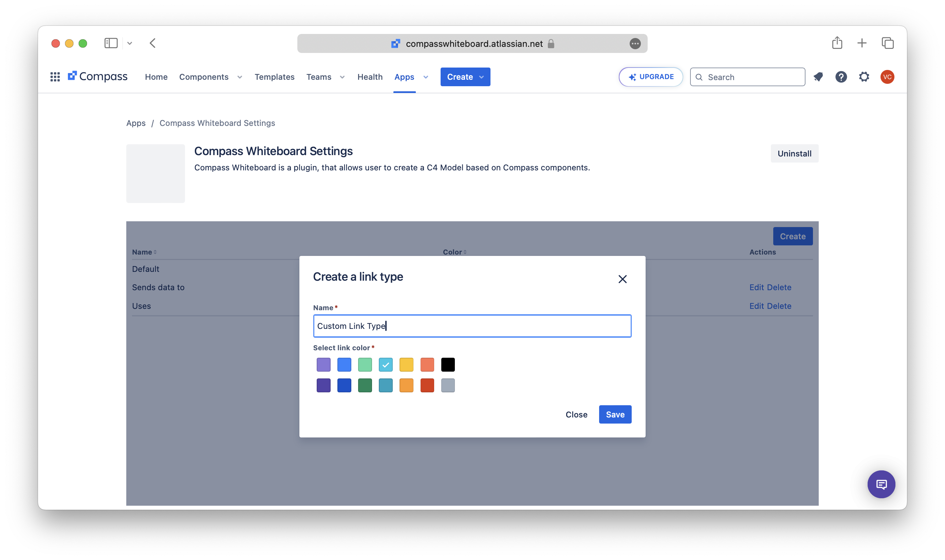Open the settings gear icon
The width and height of the screenshot is (945, 560).
(x=864, y=77)
